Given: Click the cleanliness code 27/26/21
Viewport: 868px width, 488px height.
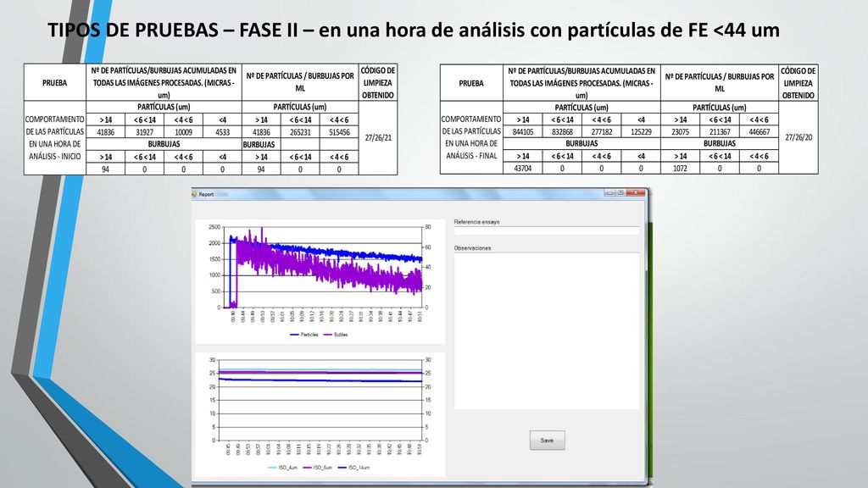Looking at the screenshot, I should (x=378, y=137).
